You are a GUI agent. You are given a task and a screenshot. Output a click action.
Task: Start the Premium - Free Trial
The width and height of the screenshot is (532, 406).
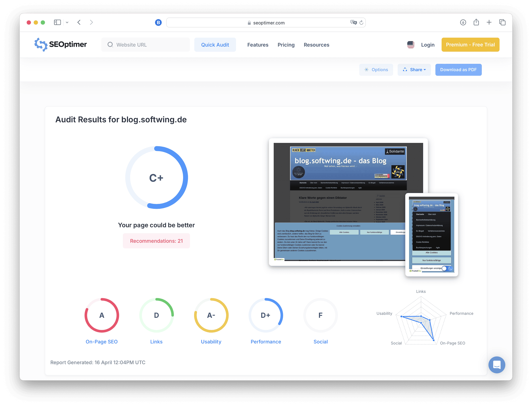tap(470, 45)
